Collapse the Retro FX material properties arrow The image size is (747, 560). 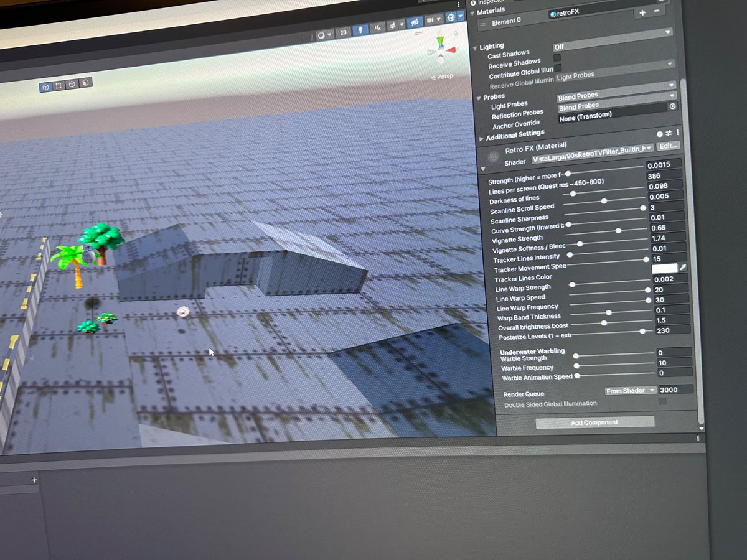(x=483, y=169)
